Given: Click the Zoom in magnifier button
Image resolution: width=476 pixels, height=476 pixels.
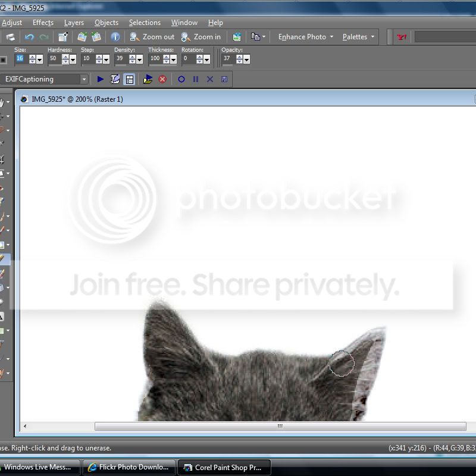Looking at the screenshot, I should (x=201, y=37).
